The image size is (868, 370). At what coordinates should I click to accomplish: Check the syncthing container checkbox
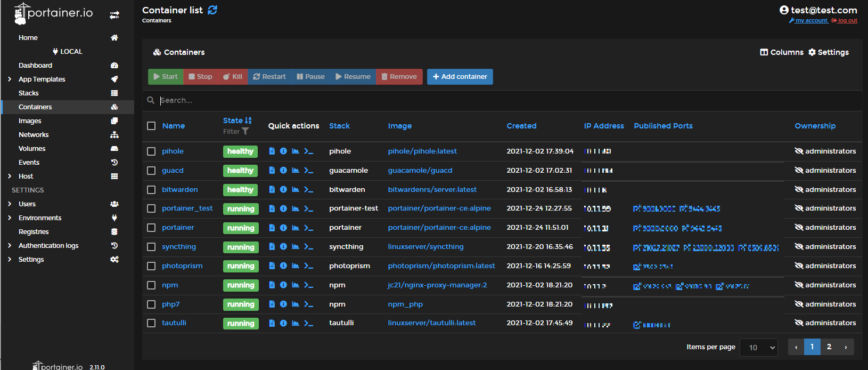(x=151, y=247)
